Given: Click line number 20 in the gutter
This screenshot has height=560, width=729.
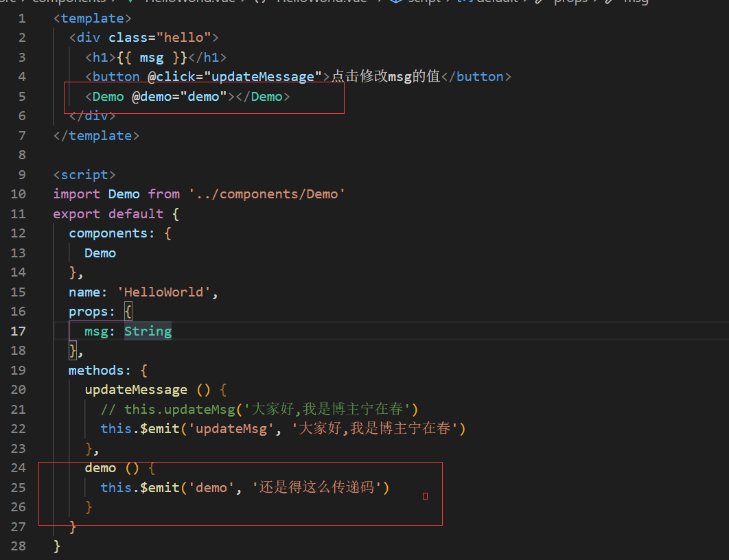Looking at the screenshot, I should tap(18, 389).
